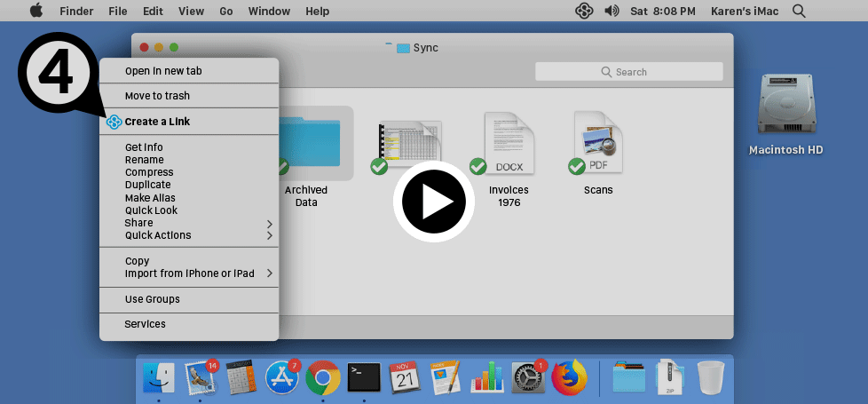The height and width of the screenshot is (404, 868).
Task: Launch Google Chrome from the dock
Action: tap(323, 377)
